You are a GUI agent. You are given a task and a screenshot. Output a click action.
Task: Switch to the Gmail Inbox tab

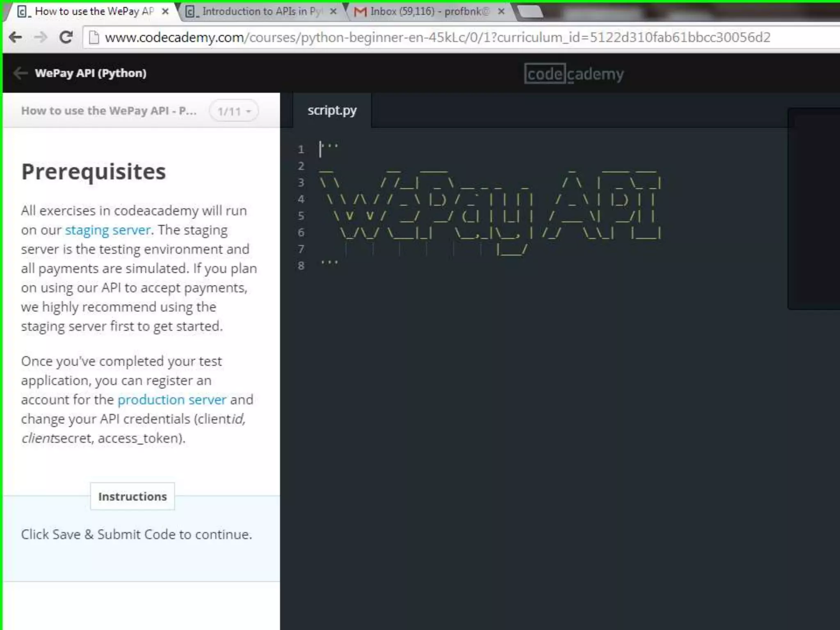click(x=430, y=11)
